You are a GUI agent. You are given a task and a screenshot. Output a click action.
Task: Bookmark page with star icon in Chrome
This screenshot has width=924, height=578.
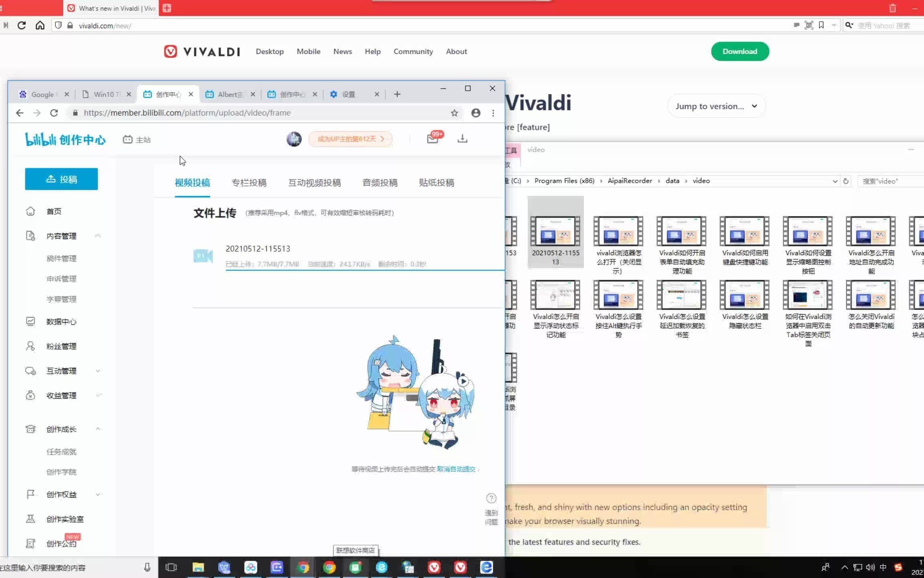[x=454, y=113]
